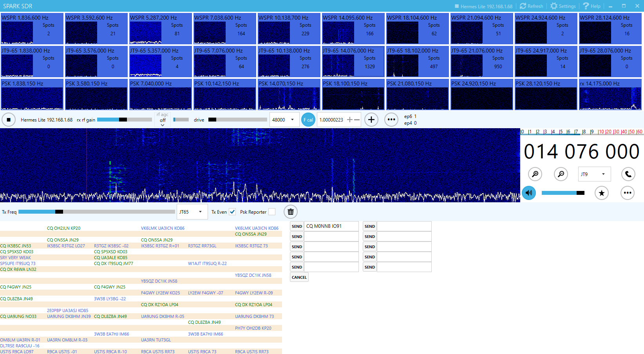Click decoded message CQ OH2JLN KP20
The height and width of the screenshot is (354, 644).
click(x=63, y=228)
